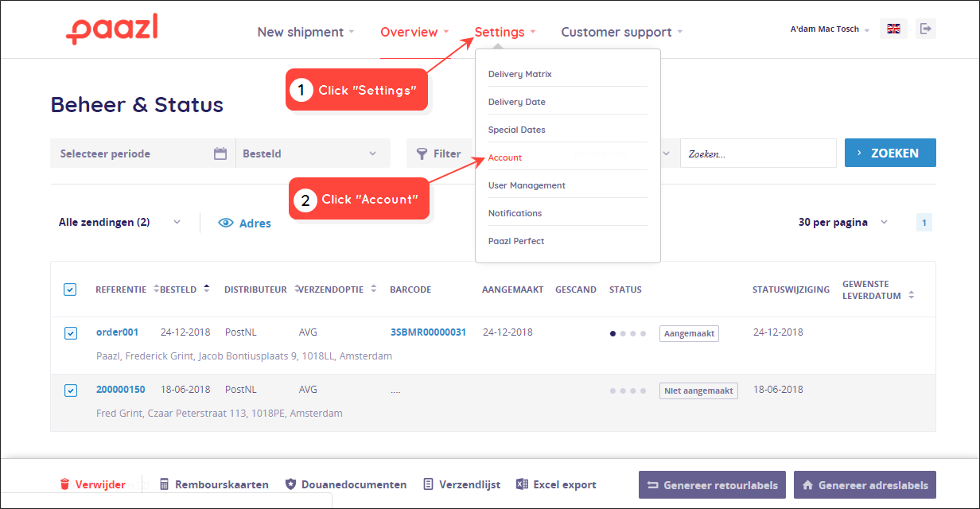
Task: Uncheck the 200000150 row checkbox
Action: 70,390
